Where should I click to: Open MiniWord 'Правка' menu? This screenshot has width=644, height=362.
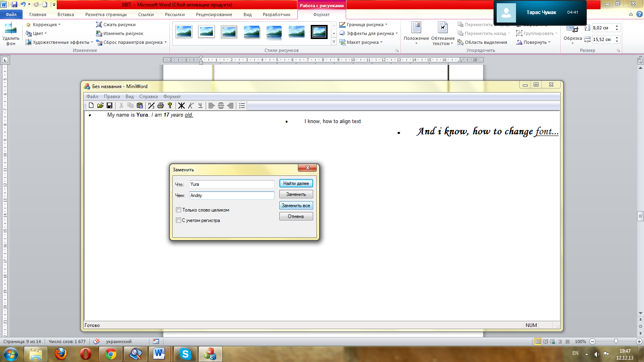tap(112, 97)
